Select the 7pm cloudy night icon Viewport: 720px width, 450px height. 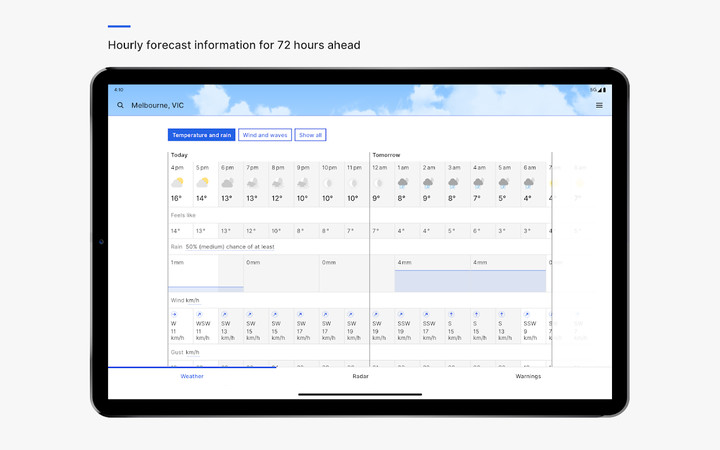[x=252, y=183]
